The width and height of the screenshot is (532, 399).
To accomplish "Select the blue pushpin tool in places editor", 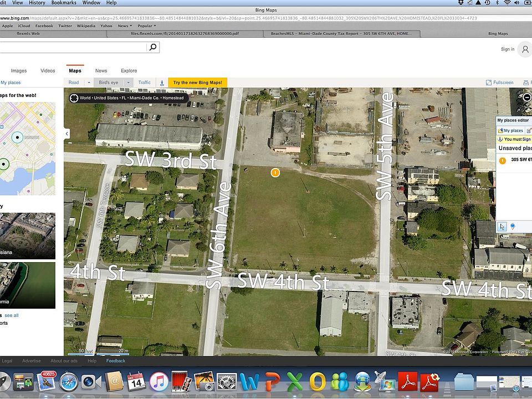I will point(513,226).
